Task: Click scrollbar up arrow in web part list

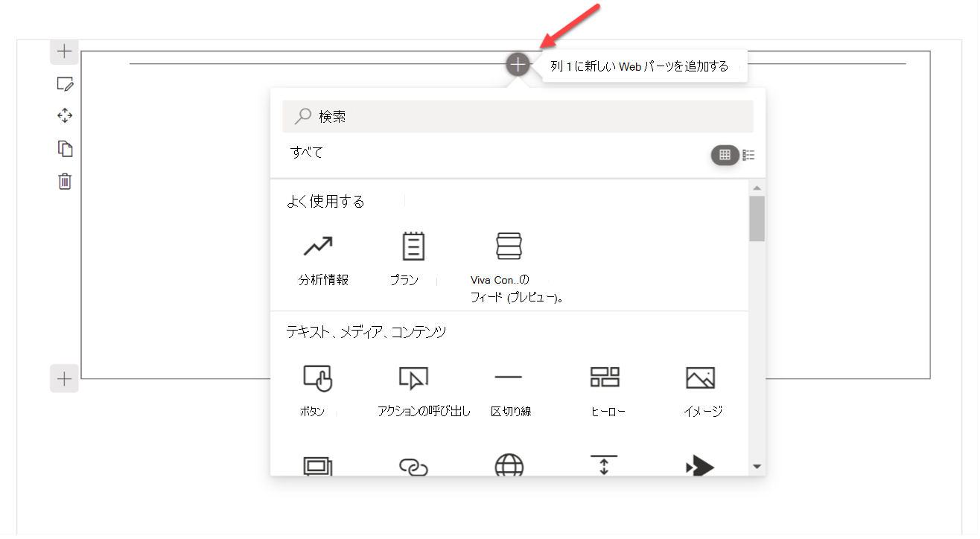Action: tap(757, 188)
